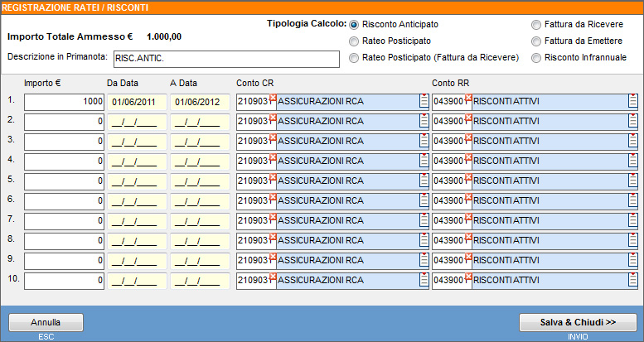The width and height of the screenshot is (644, 342).
Task: Select Risconto Infrannuale radio button
Action: pos(537,58)
